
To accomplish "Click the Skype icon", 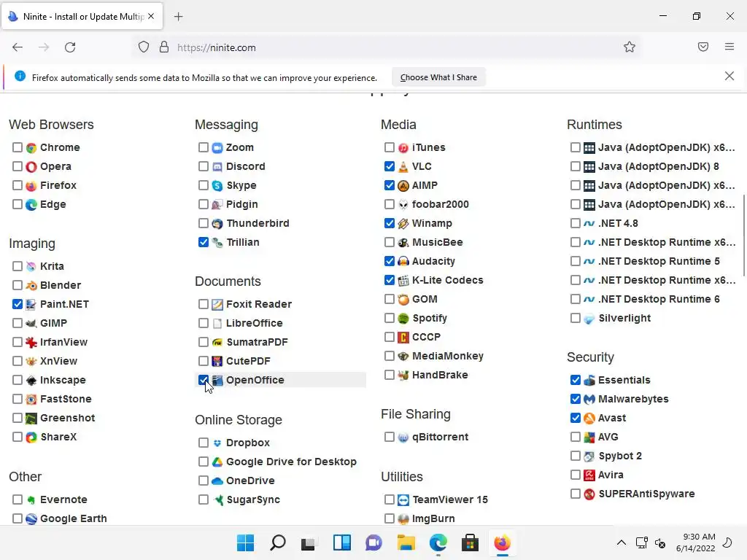I will tap(217, 186).
